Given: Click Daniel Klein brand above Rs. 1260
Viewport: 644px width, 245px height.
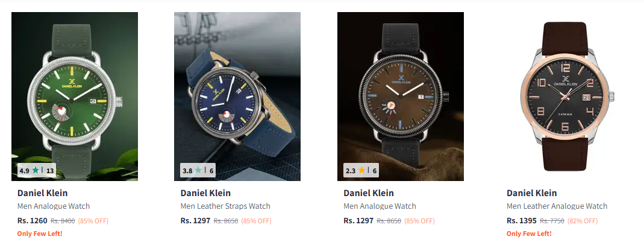Looking at the screenshot, I should click(x=42, y=193).
